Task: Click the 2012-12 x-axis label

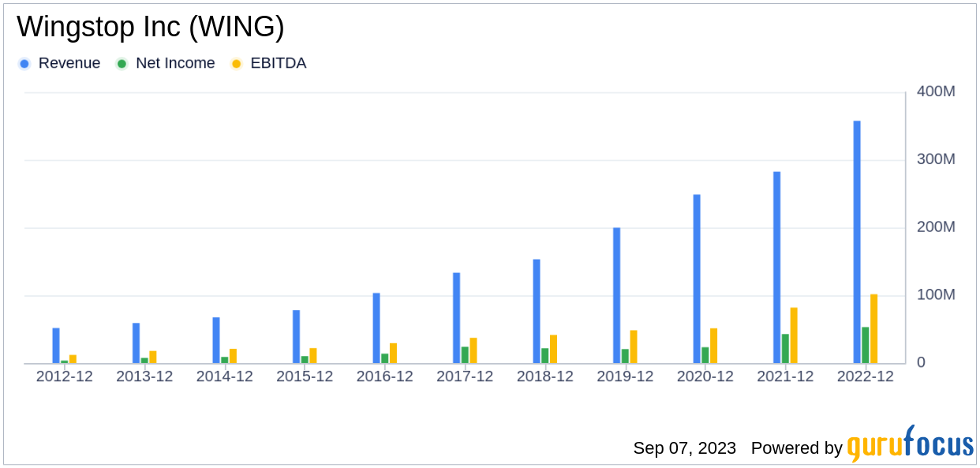Action: [65, 377]
